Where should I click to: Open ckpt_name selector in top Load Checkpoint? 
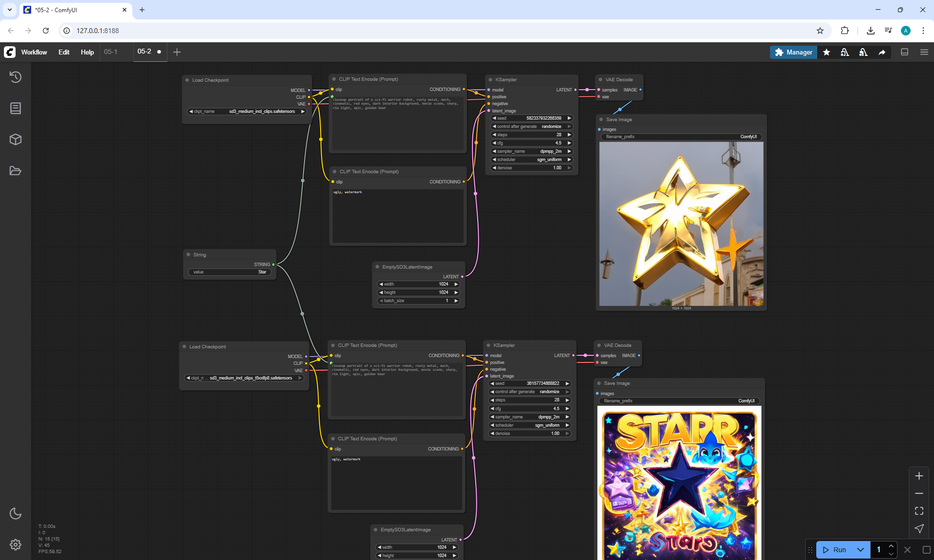tap(247, 111)
